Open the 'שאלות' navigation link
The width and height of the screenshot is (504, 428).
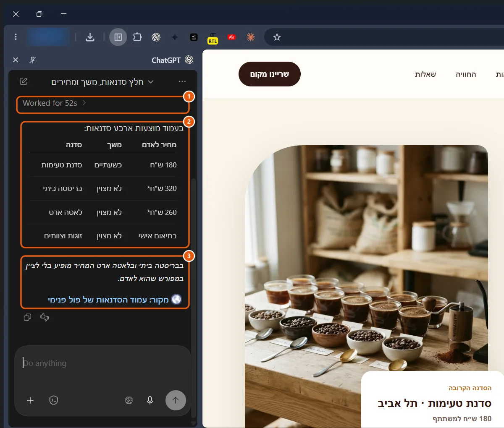tap(425, 74)
